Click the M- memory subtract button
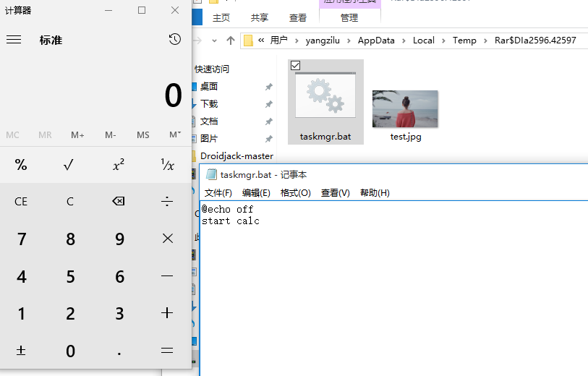Screen dimensions: 588x376 [110, 135]
